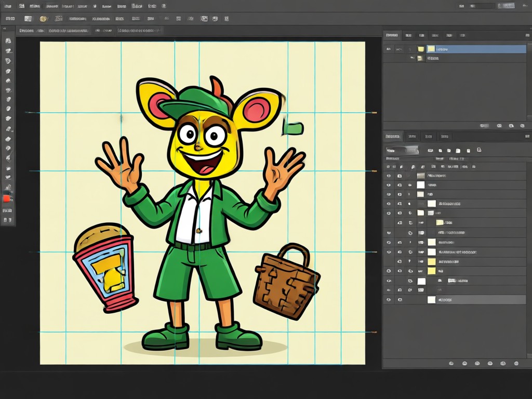
Task: Open the upper right panel's options menu icon
Action: pyautogui.click(x=528, y=35)
